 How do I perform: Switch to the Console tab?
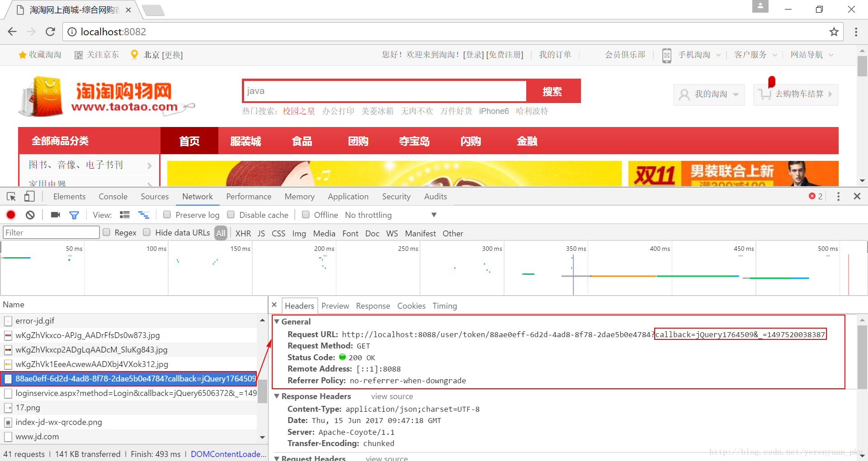tap(113, 197)
